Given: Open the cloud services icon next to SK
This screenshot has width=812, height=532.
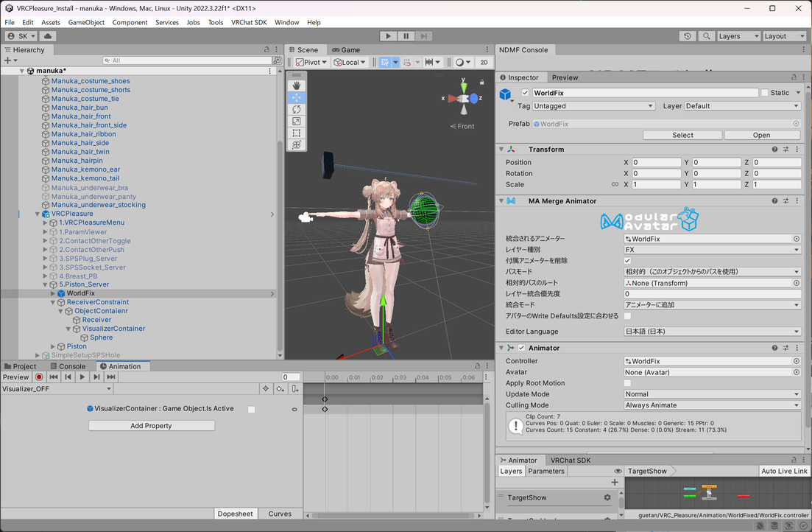Looking at the screenshot, I should (x=48, y=36).
